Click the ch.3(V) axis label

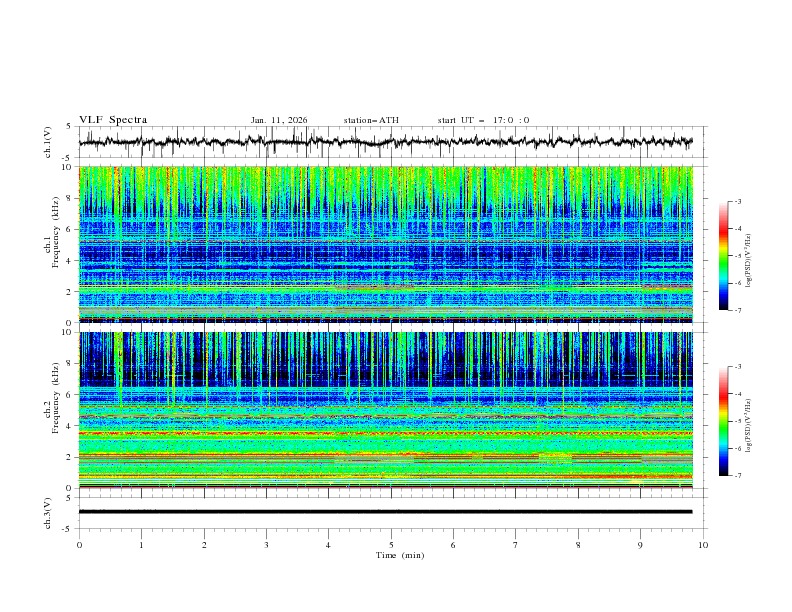pyautogui.click(x=48, y=512)
